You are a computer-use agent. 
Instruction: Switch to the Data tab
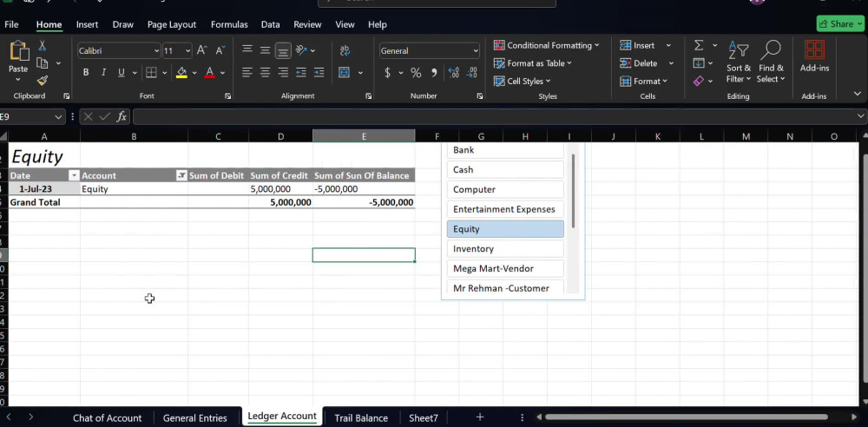coord(270,24)
